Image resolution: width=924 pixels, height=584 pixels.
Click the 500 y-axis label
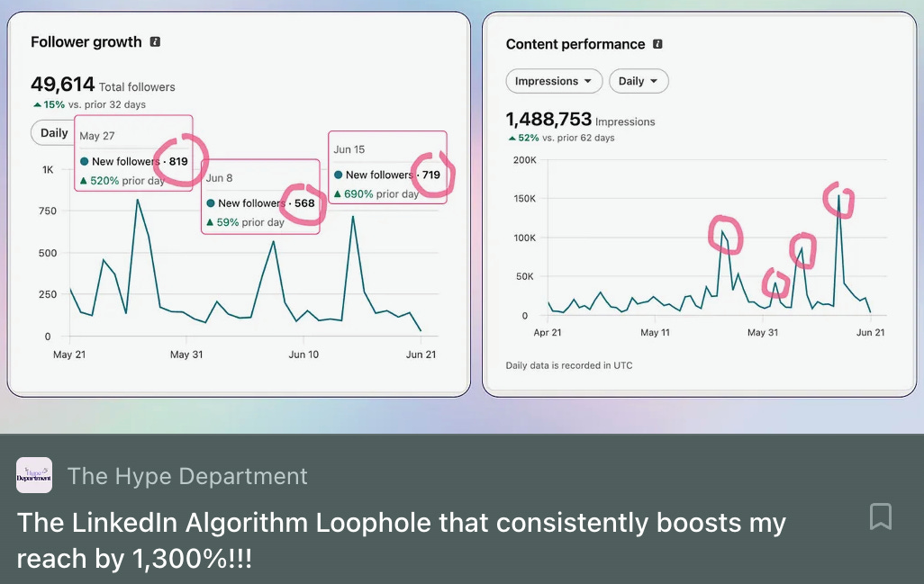point(47,253)
